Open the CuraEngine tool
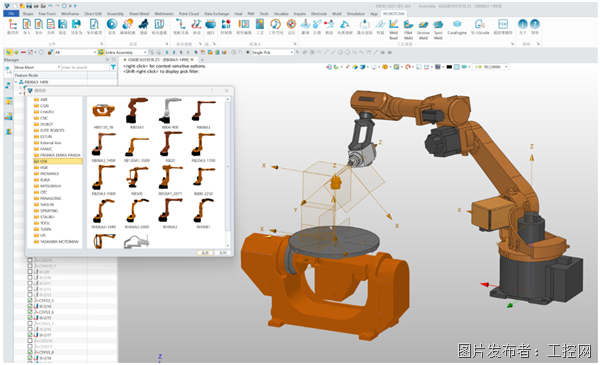 tap(457, 27)
